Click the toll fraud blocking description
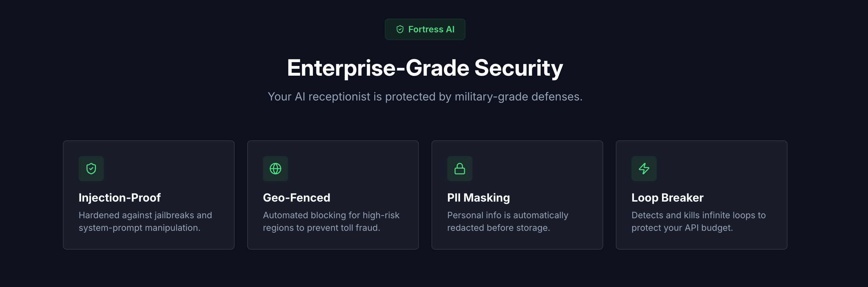 (x=331, y=221)
